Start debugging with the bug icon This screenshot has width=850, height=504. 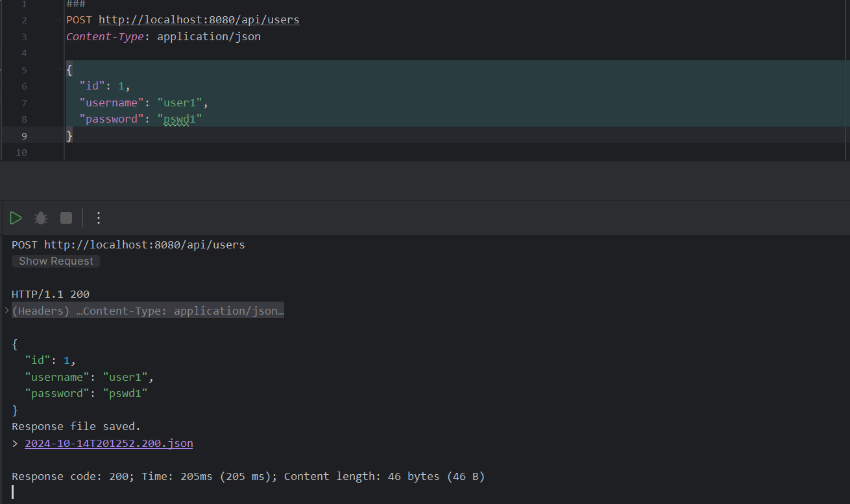tap(41, 218)
